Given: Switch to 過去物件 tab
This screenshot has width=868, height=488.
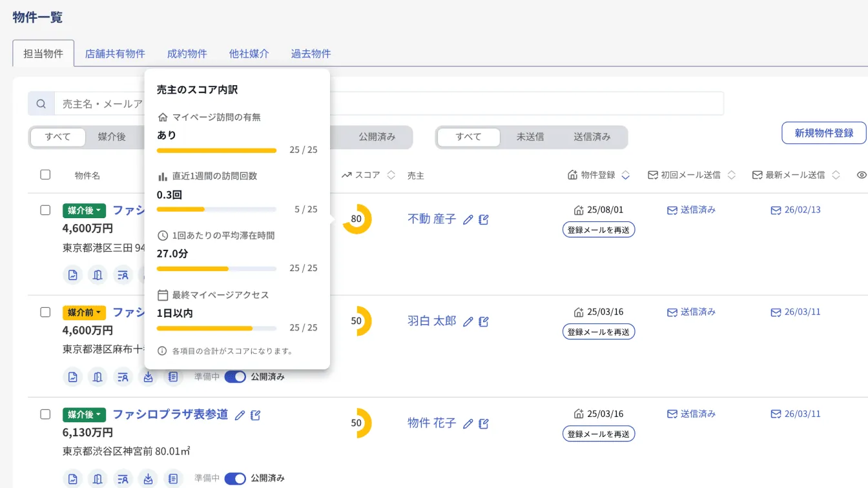Looking at the screenshot, I should point(311,54).
